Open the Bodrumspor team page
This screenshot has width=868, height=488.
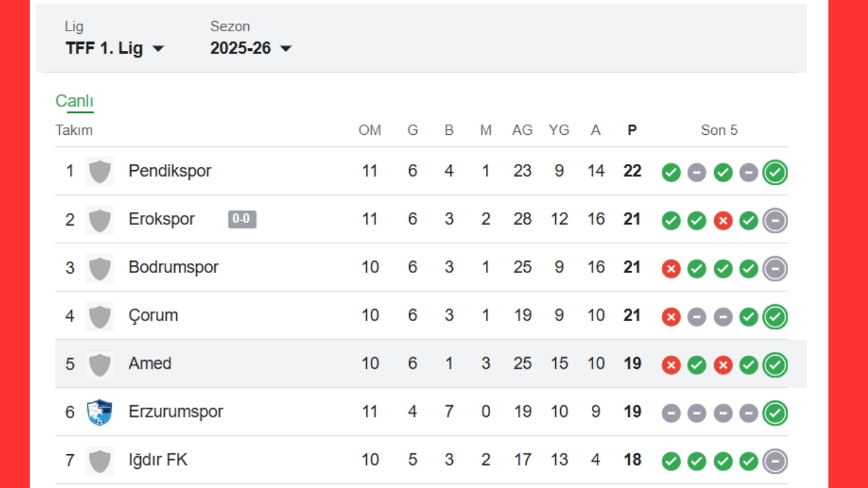(x=174, y=267)
